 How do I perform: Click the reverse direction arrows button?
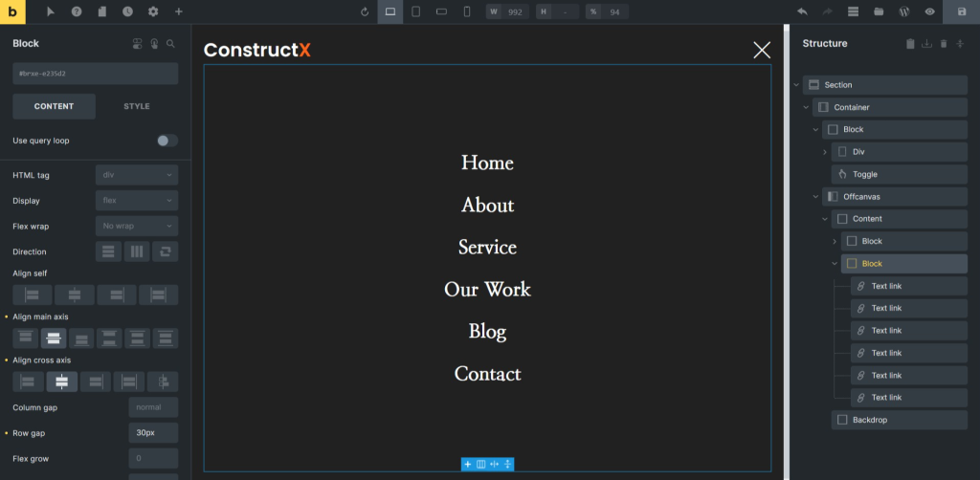pos(165,251)
